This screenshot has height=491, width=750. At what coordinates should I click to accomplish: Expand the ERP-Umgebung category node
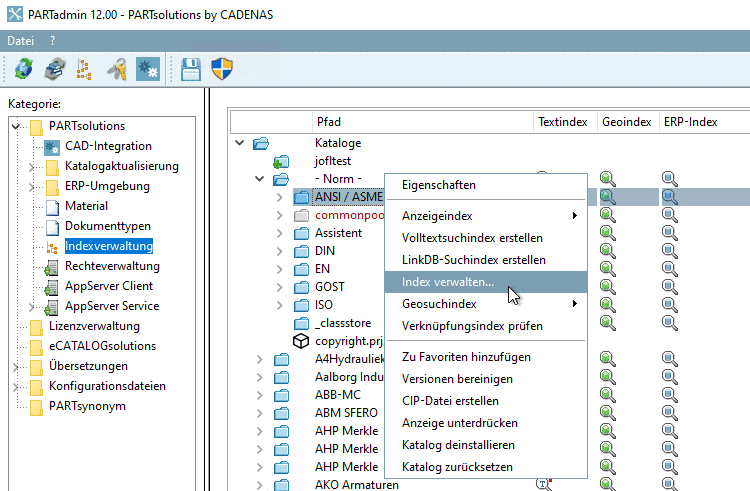coord(32,186)
